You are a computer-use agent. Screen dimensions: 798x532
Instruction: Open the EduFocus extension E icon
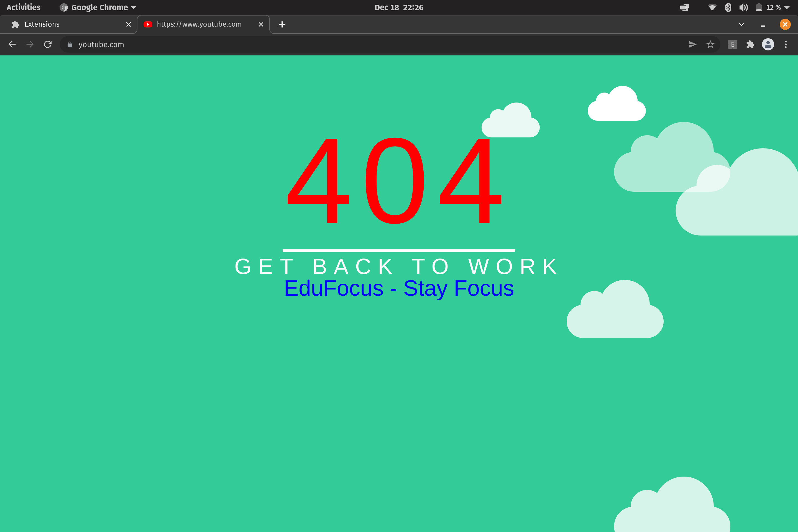click(733, 44)
